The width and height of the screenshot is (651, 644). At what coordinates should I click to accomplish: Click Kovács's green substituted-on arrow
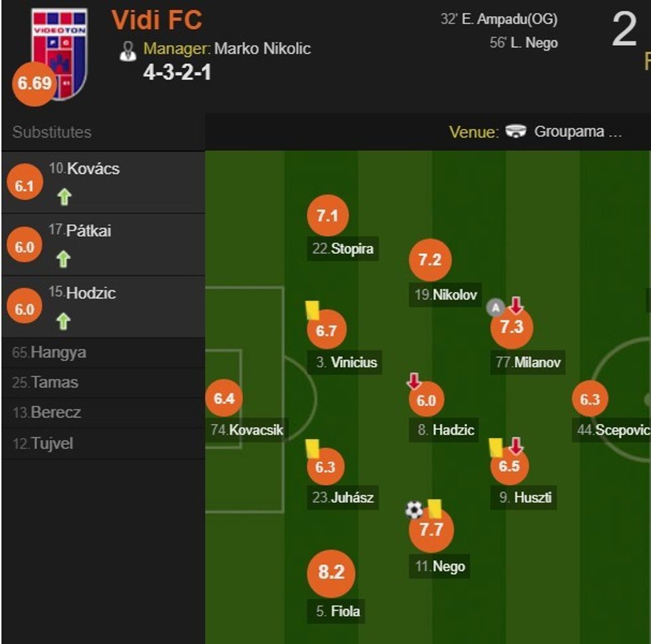(64, 197)
